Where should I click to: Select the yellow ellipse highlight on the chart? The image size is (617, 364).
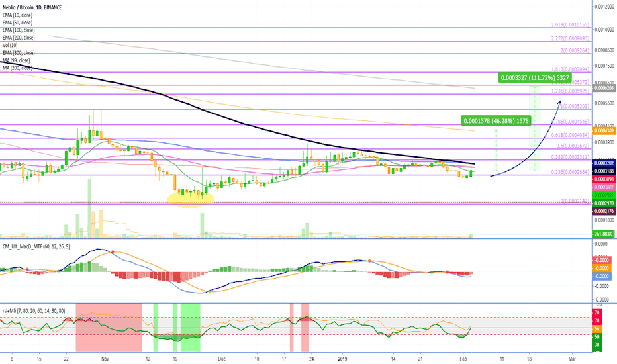pyautogui.click(x=191, y=199)
